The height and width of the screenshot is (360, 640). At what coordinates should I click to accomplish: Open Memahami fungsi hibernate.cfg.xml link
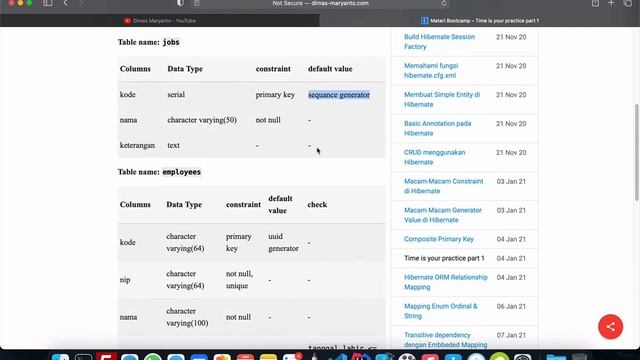[431, 71]
